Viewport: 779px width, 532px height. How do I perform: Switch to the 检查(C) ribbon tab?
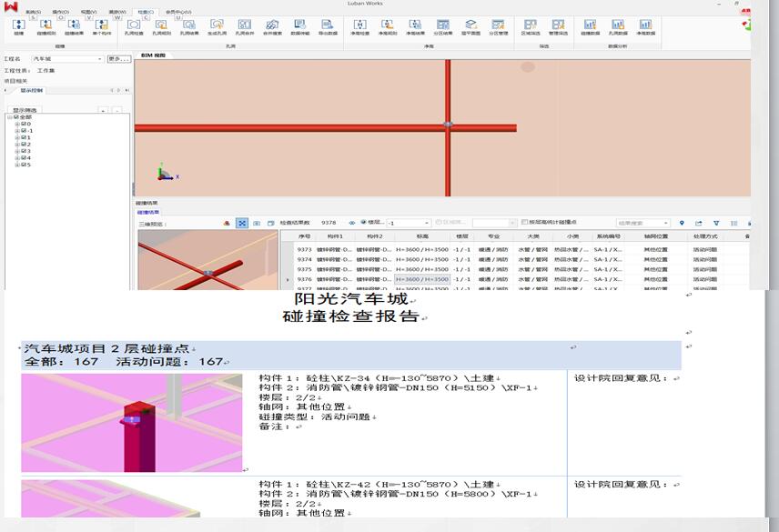pyautogui.click(x=146, y=12)
